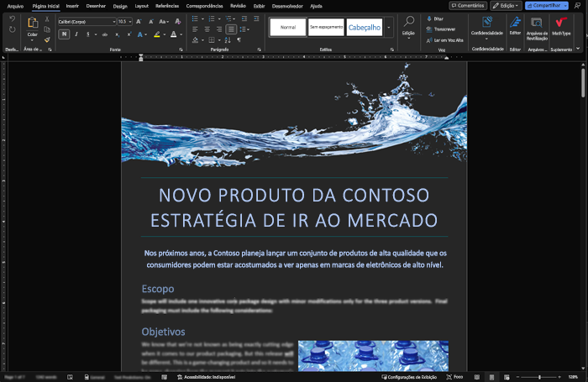Open the Aa change case dropdown

tap(164, 22)
